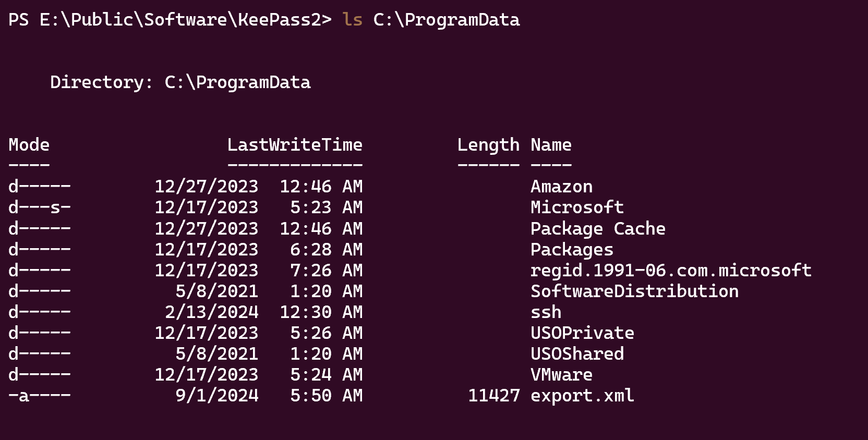Click the Mode column header
Screen dimensions: 868x440
coord(29,145)
